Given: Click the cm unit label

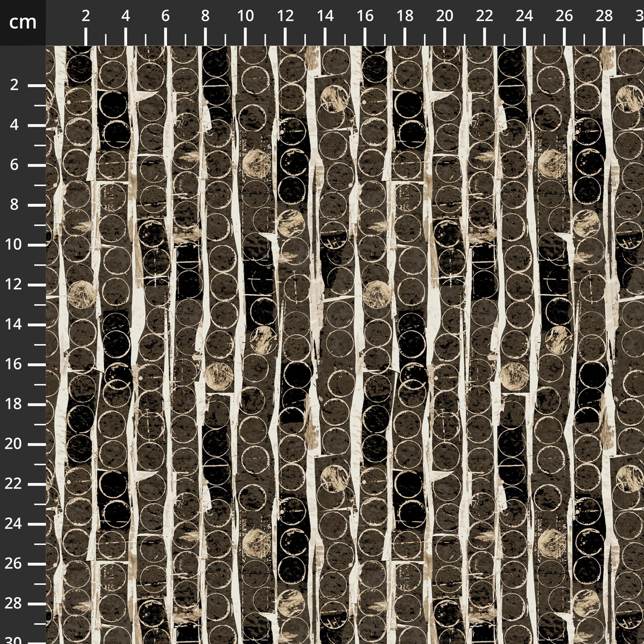Looking at the screenshot, I should tap(23, 22).
